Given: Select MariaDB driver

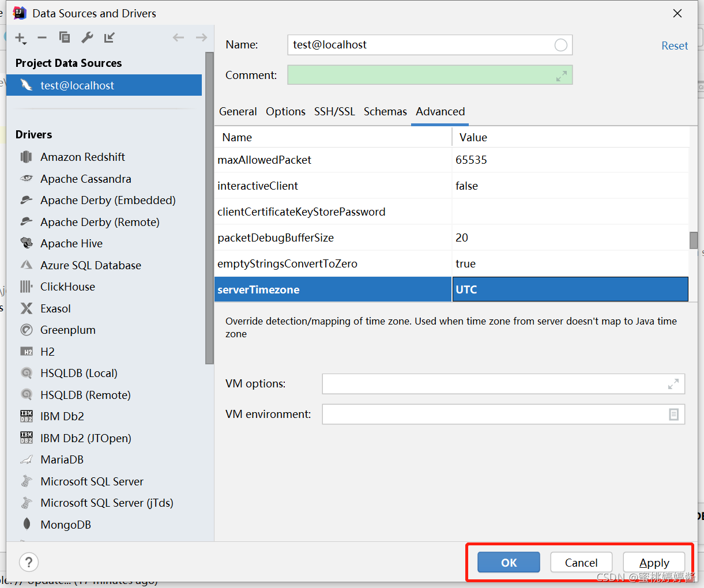Looking at the screenshot, I should 62,459.
